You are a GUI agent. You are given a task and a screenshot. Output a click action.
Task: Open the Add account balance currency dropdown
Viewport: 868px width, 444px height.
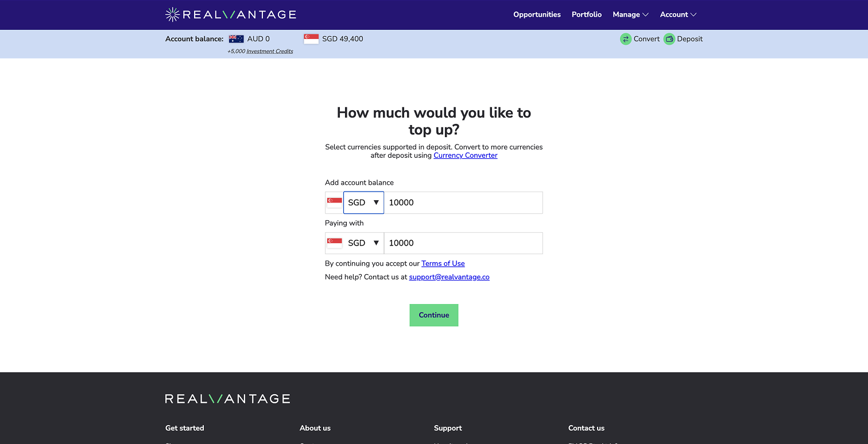coord(363,202)
